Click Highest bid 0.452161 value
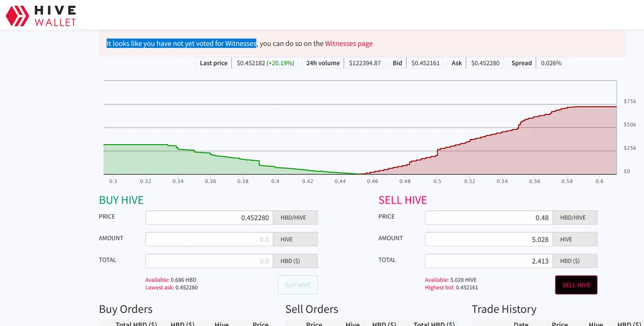The height and width of the screenshot is (326, 644). 452,287
